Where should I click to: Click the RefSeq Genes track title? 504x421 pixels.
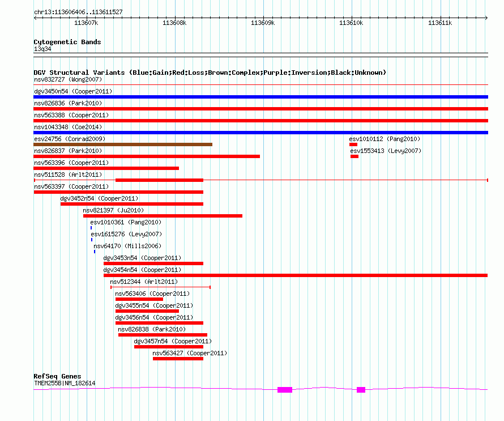57,376
